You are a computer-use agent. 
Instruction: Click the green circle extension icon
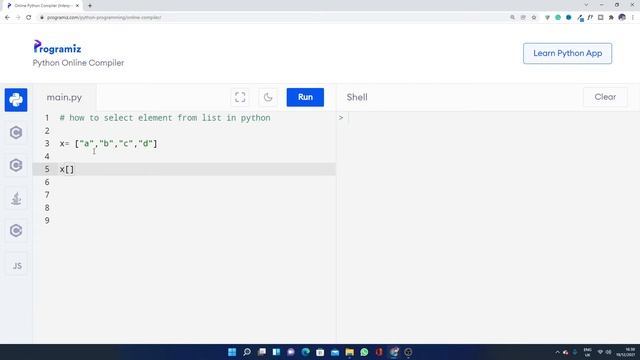coord(558,18)
